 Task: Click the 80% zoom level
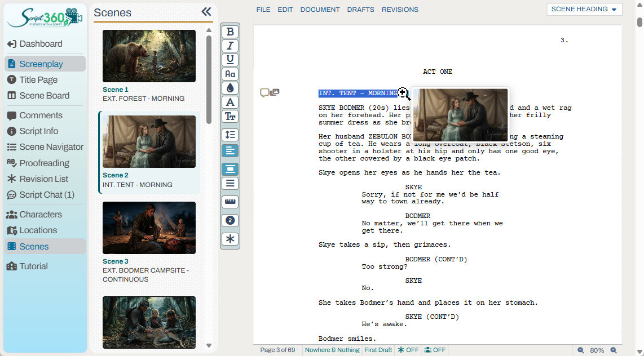[597, 350]
